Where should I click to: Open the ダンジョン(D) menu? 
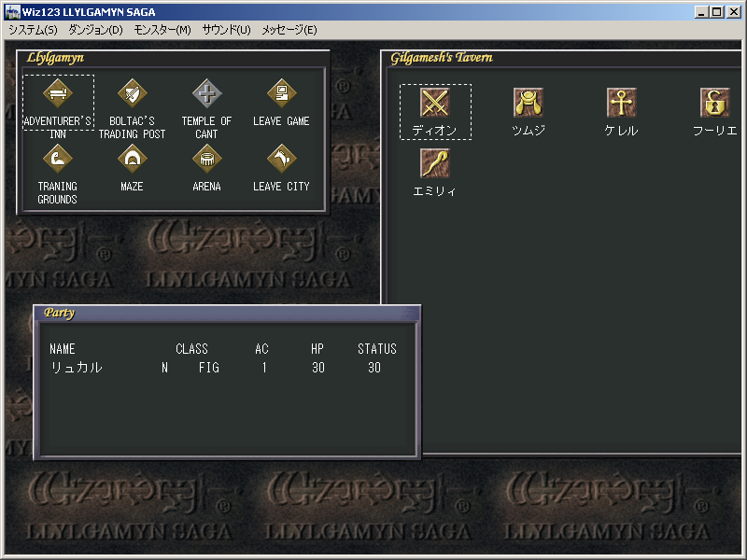(x=95, y=29)
